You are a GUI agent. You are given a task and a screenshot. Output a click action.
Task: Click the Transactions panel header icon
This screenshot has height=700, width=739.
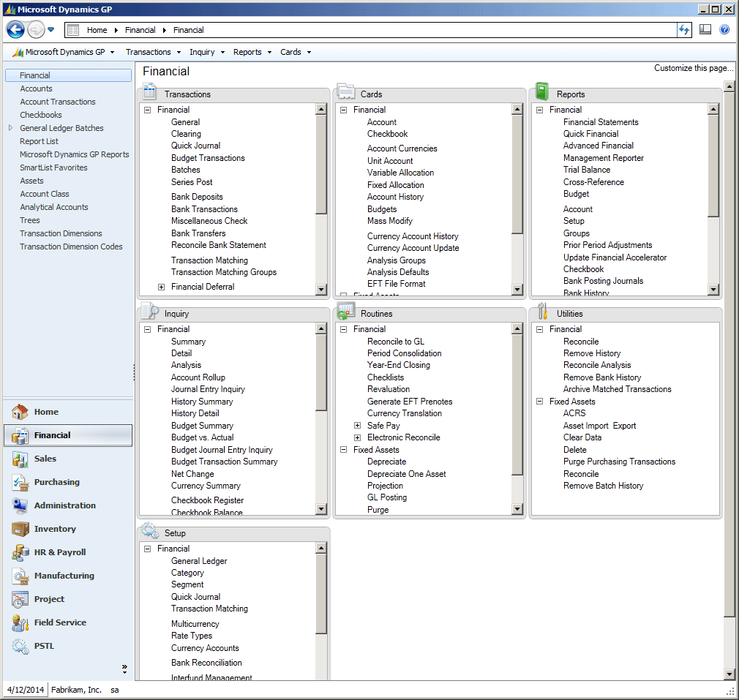pos(150,91)
